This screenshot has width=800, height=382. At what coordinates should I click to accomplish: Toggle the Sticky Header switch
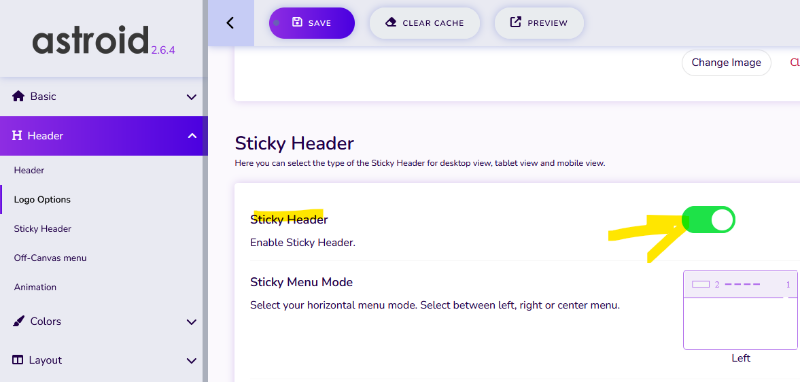(708, 220)
